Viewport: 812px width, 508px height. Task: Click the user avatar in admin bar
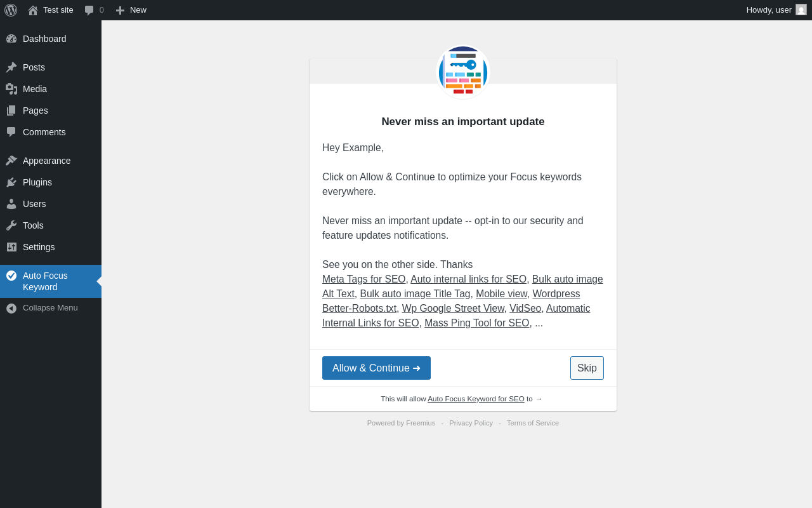pyautogui.click(x=801, y=10)
